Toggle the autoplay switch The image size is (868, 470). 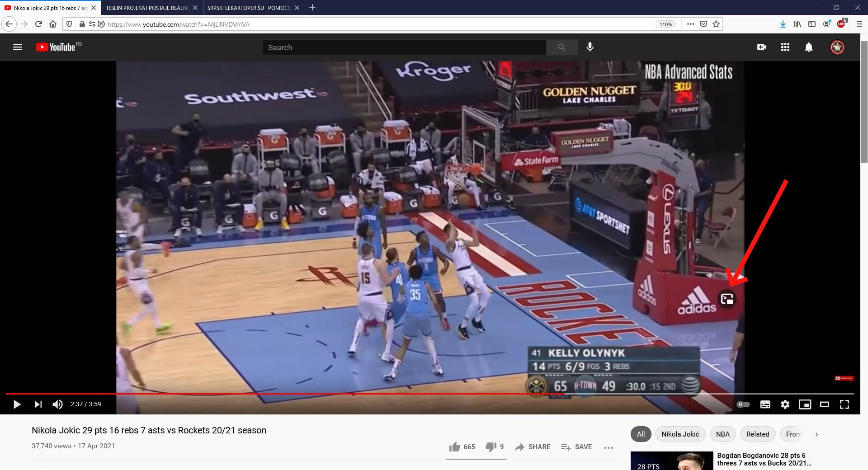[x=743, y=404]
